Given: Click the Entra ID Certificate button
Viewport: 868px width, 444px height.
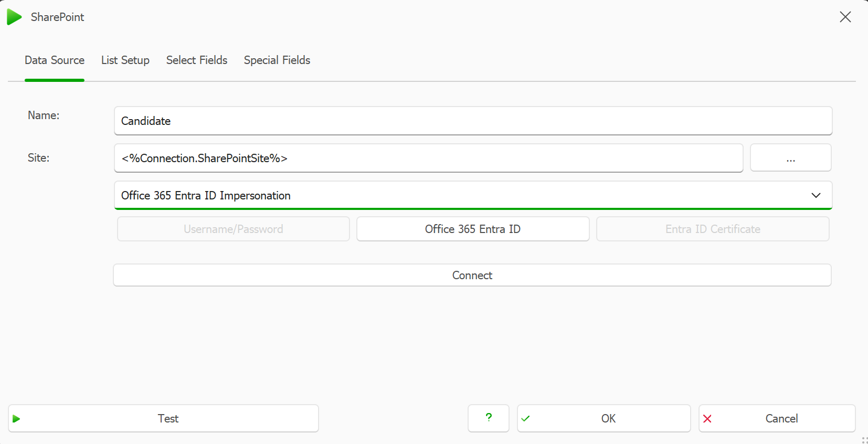Looking at the screenshot, I should pos(713,229).
